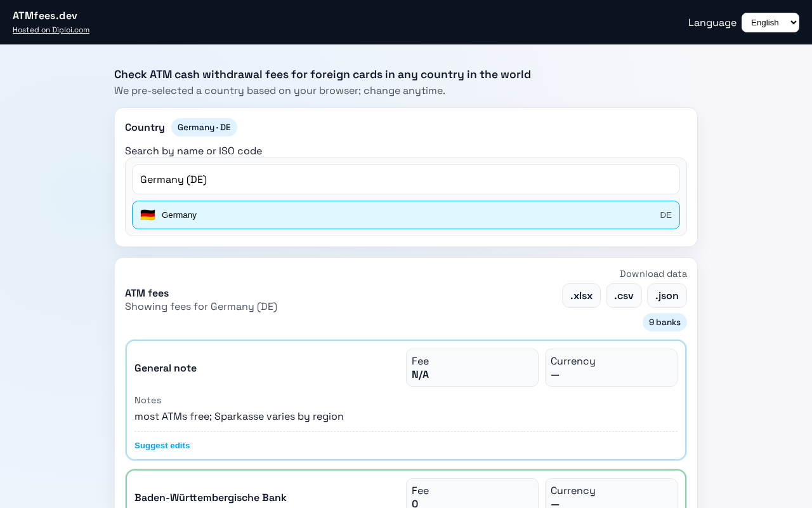Click the DE code in Germany result
This screenshot has width=812, height=508.
click(665, 215)
